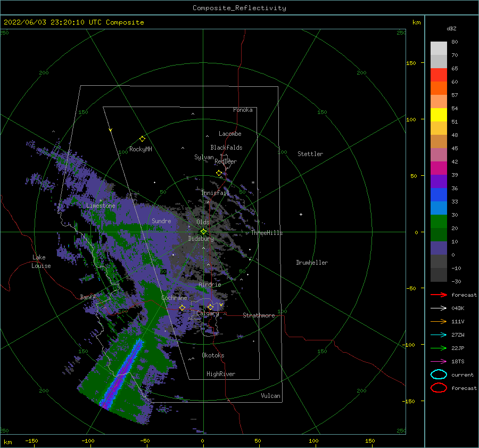Click the red forecast arrow in legend

pyautogui.click(x=439, y=295)
